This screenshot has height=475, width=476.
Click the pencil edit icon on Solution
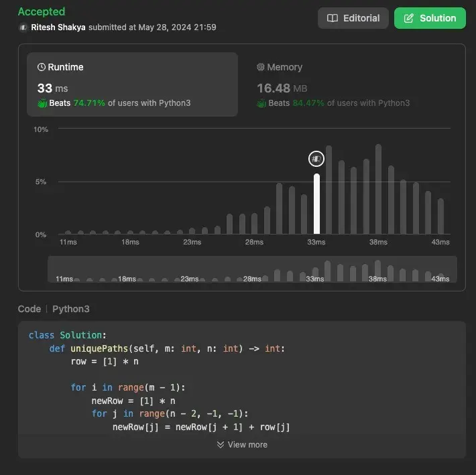coord(408,18)
